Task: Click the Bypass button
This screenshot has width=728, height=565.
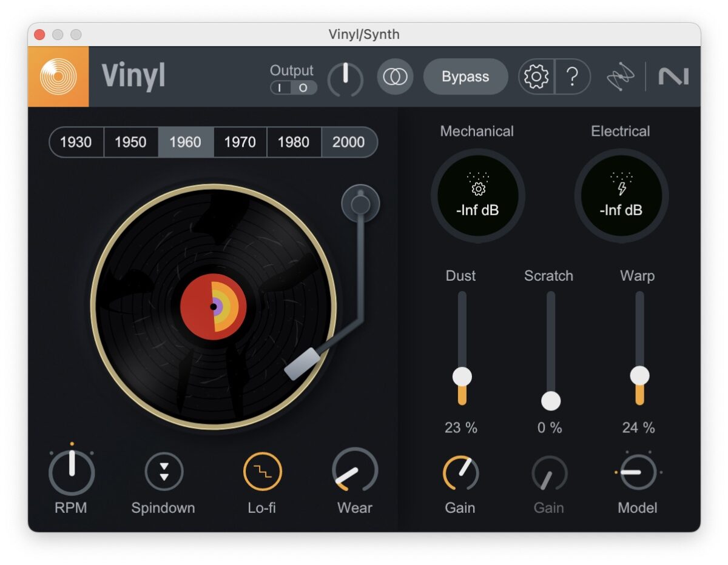Action: 465,77
